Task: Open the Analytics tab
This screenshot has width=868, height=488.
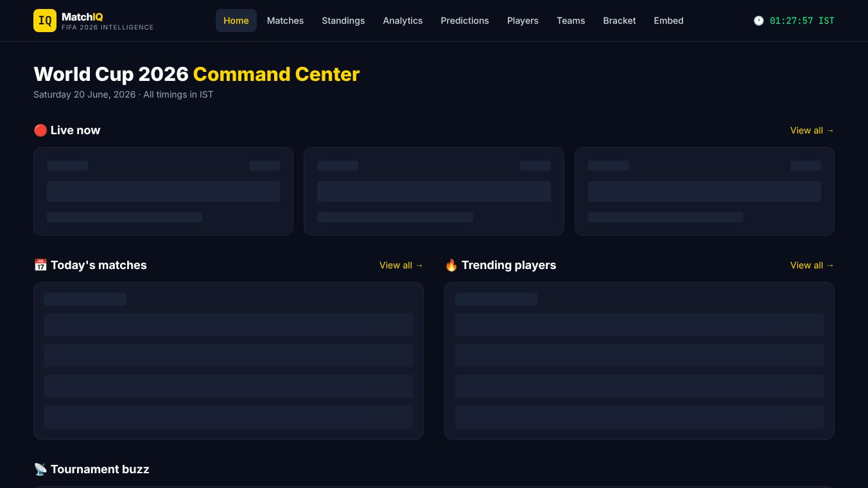Action: (x=403, y=21)
